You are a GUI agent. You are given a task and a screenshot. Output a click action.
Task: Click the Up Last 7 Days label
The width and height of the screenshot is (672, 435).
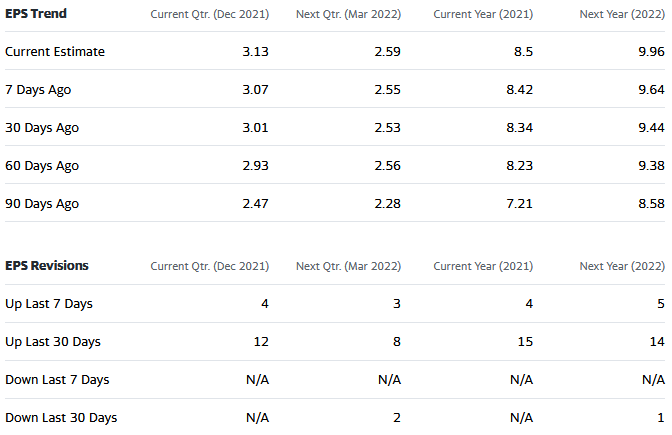[49, 304]
